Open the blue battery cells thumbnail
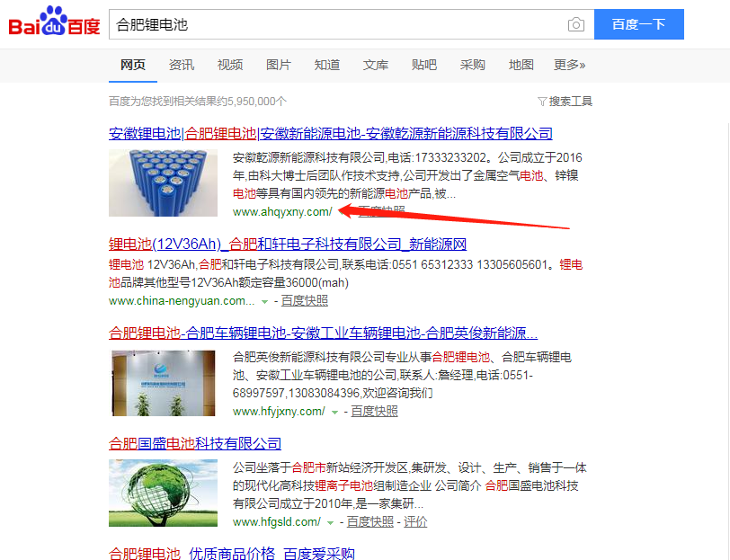This screenshot has width=730, height=560. (x=163, y=183)
